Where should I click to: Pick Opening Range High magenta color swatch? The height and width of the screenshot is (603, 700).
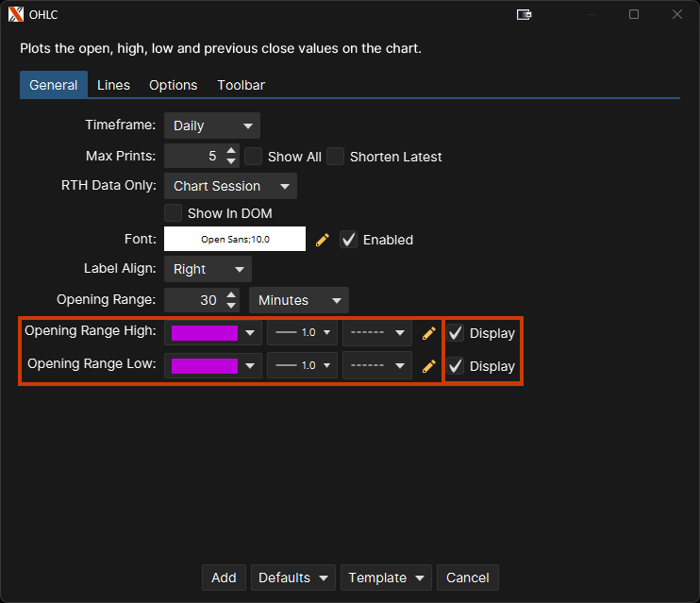[205, 333]
